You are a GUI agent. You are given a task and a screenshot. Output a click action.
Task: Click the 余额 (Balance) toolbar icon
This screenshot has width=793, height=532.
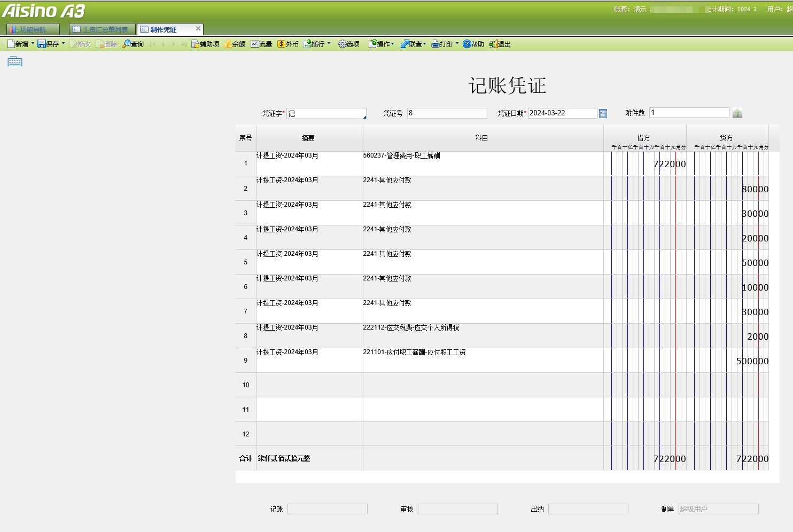(x=235, y=44)
